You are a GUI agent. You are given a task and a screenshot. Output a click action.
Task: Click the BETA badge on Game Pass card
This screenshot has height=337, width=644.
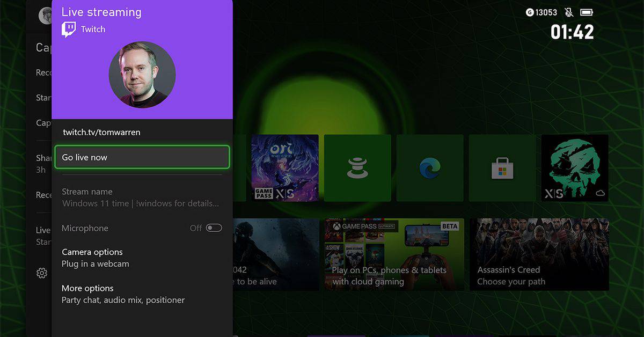pos(450,226)
